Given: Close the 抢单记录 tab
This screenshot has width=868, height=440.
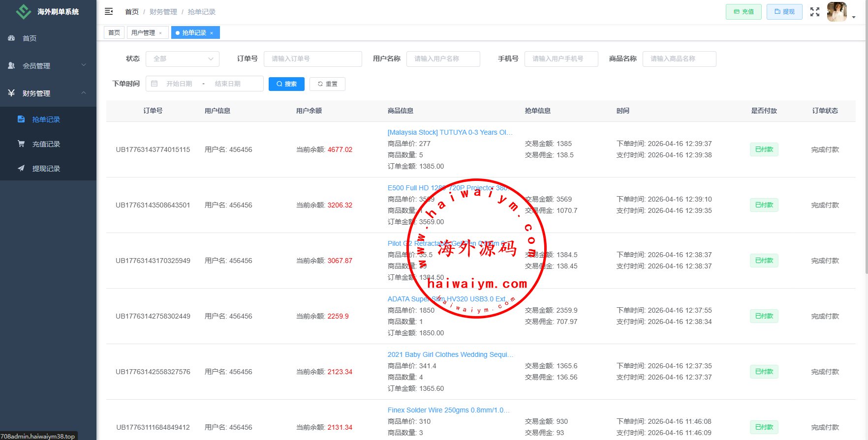Looking at the screenshot, I should [212, 33].
